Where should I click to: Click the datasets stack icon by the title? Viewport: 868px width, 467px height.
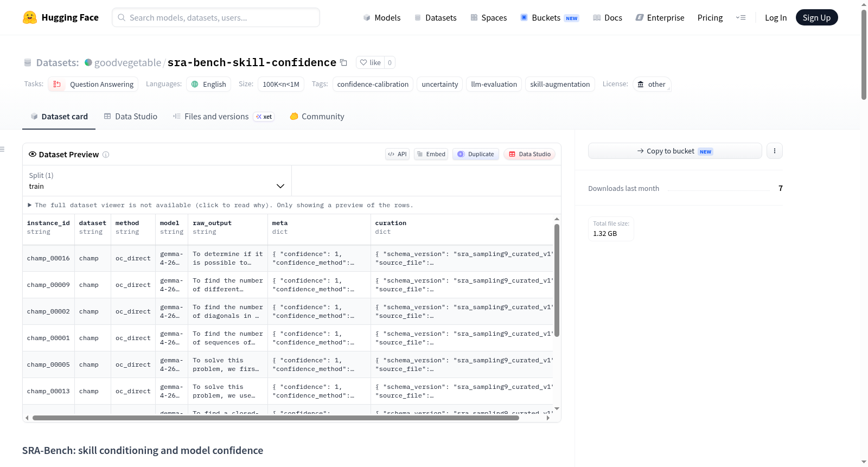[28, 62]
